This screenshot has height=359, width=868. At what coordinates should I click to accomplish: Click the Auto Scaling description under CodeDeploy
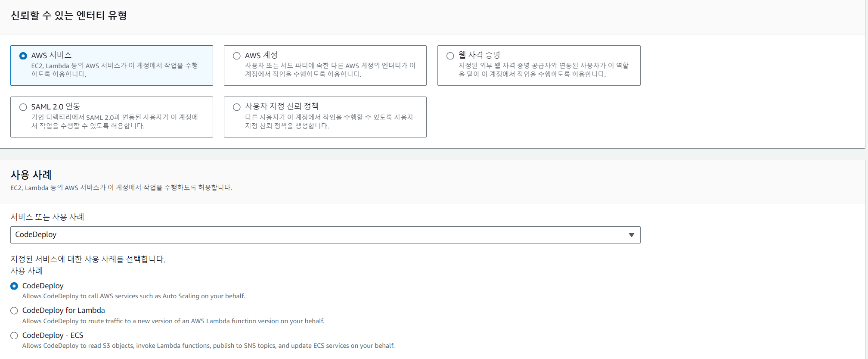pyautogui.click(x=133, y=296)
